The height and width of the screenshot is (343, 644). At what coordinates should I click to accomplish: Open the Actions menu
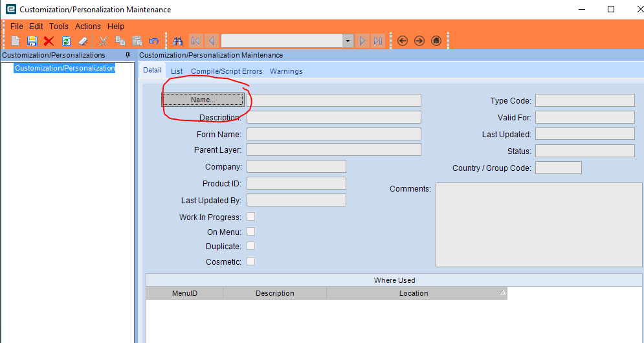click(87, 27)
